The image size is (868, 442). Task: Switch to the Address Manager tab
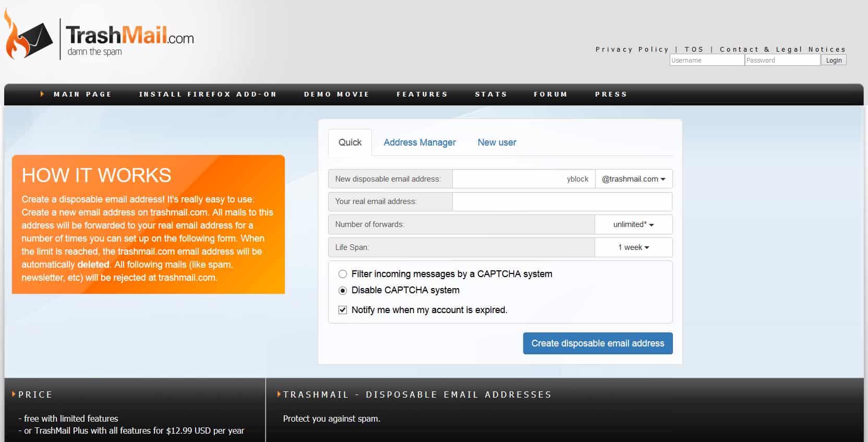point(419,142)
